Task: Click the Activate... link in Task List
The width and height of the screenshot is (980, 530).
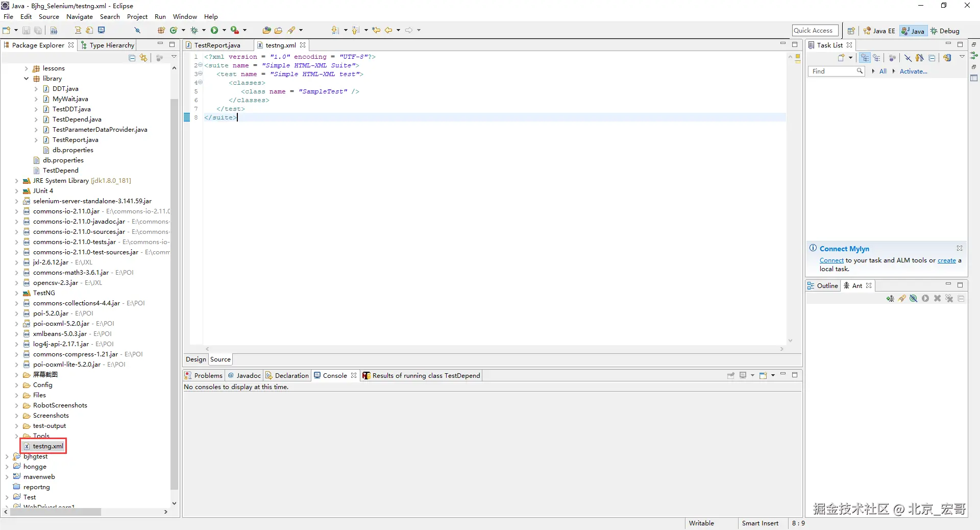Action: (x=913, y=71)
